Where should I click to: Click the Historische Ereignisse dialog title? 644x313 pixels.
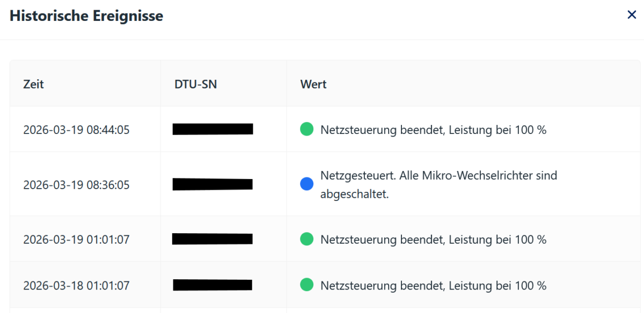tap(86, 16)
